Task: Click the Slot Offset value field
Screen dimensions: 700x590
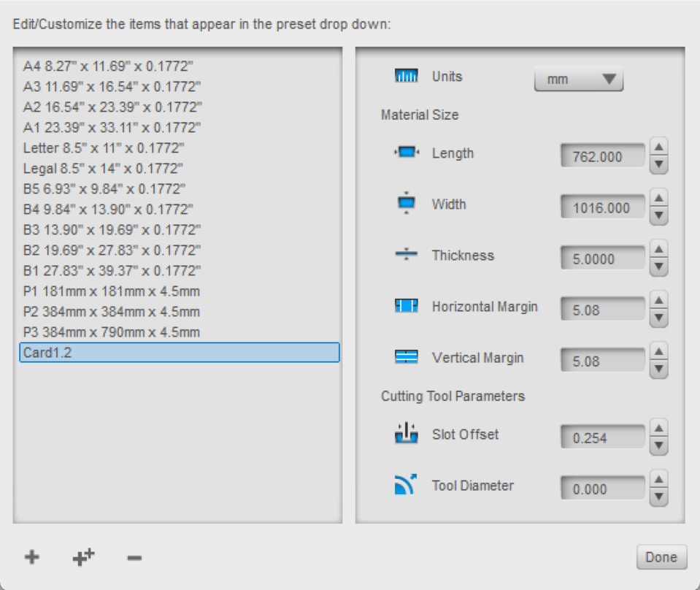Action: pos(603,437)
